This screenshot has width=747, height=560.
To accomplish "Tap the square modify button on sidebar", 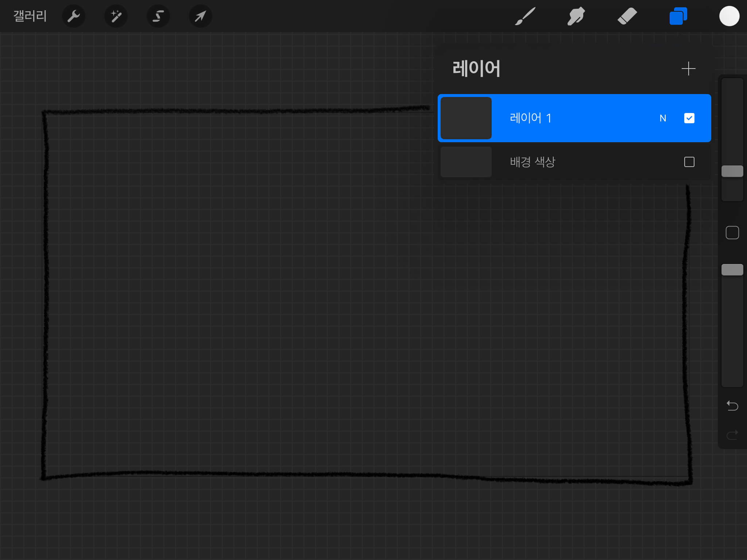I will tap(732, 233).
